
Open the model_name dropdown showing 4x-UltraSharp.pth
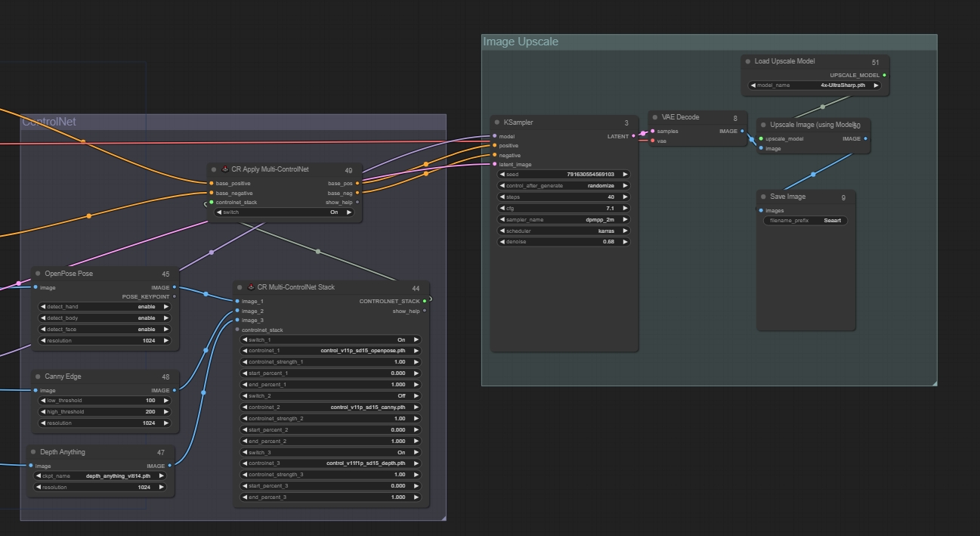(815, 85)
